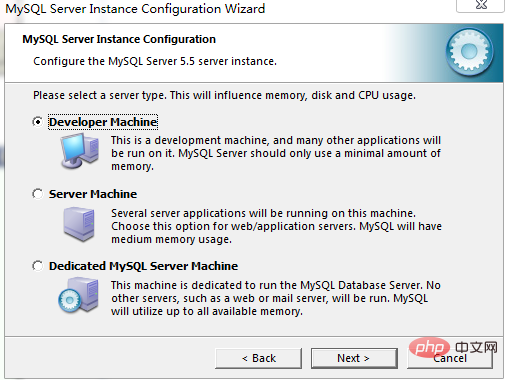
Task: Click the Dedicated MySQL Server Machine label
Action: pos(143,266)
